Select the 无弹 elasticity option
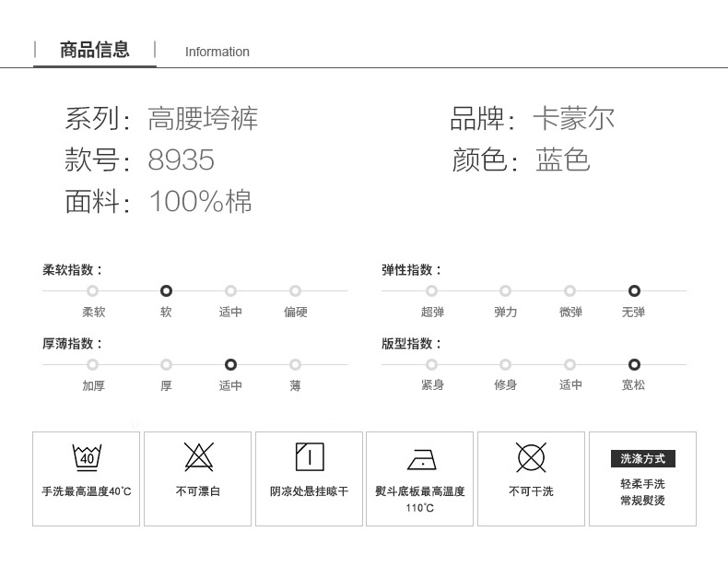 pyautogui.click(x=634, y=290)
